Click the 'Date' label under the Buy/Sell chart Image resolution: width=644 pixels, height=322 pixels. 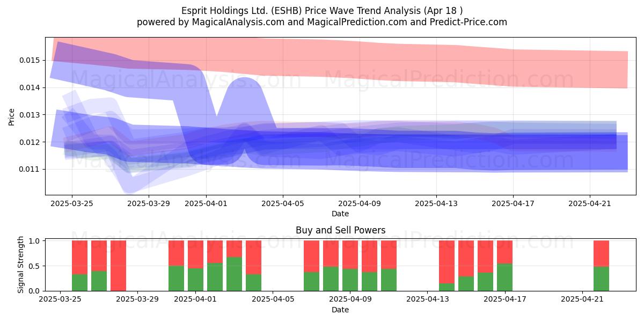pyautogui.click(x=340, y=310)
